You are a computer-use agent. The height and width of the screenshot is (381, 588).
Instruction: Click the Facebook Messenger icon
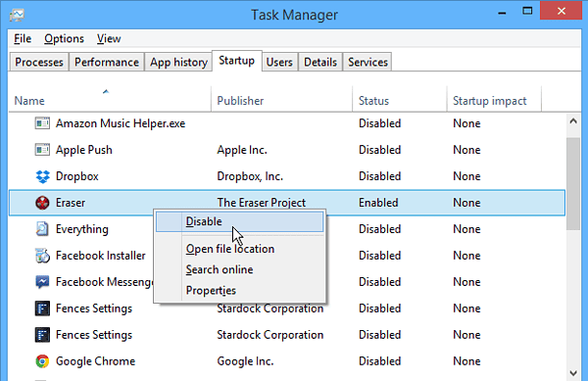pos(42,282)
